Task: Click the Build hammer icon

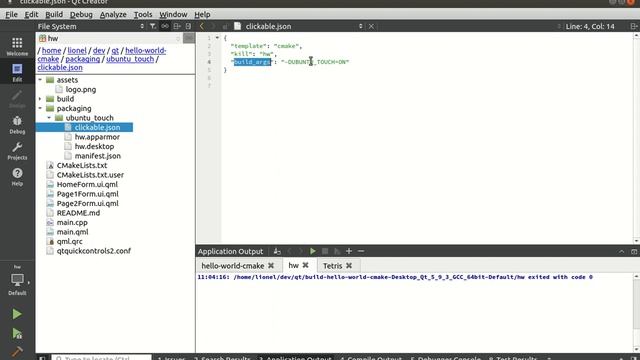Action: [x=17, y=351]
